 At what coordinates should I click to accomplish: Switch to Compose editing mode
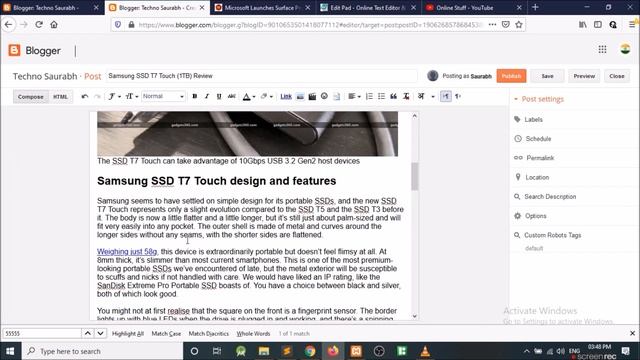(x=31, y=97)
